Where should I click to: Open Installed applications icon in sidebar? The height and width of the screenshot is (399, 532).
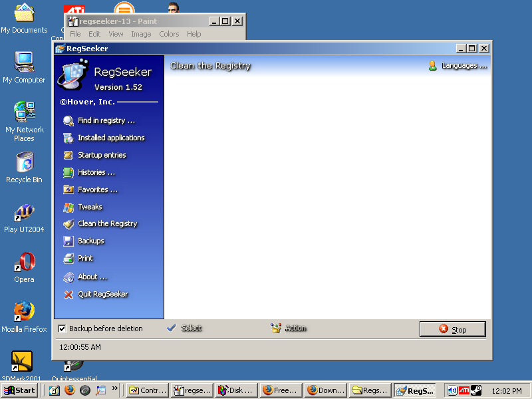point(68,138)
